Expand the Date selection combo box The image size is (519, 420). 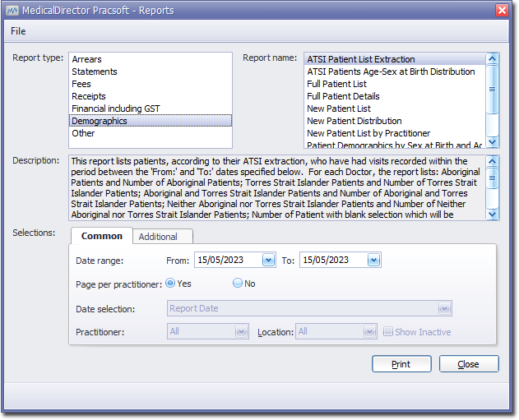[x=444, y=309]
